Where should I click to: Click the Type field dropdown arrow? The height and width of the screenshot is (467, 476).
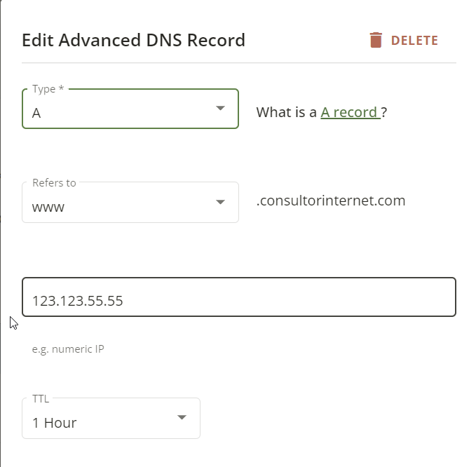pyautogui.click(x=220, y=108)
